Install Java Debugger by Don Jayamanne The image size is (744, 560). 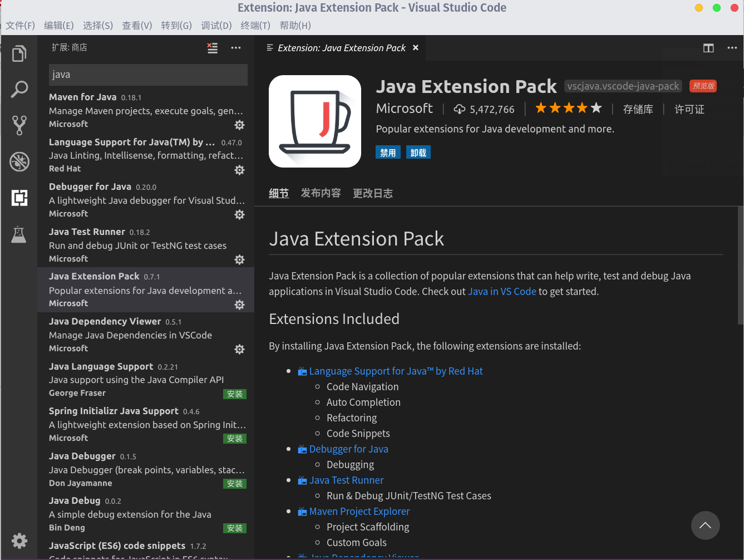(x=235, y=484)
